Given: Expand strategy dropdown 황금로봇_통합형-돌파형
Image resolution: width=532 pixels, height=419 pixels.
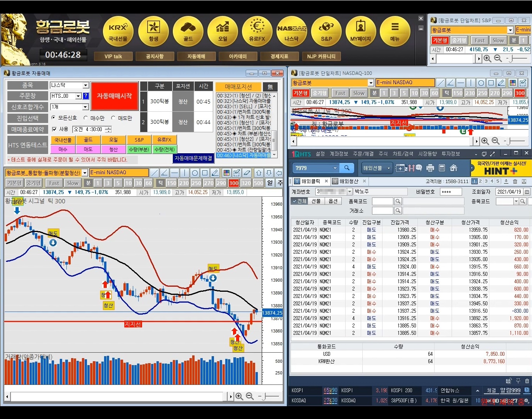Looking at the screenshot, I should point(85,173).
